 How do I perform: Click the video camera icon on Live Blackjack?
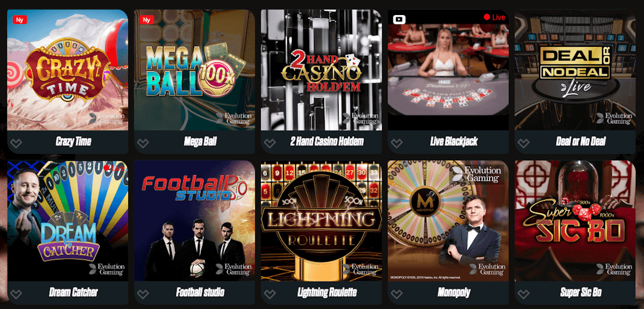[x=399, y=19]
